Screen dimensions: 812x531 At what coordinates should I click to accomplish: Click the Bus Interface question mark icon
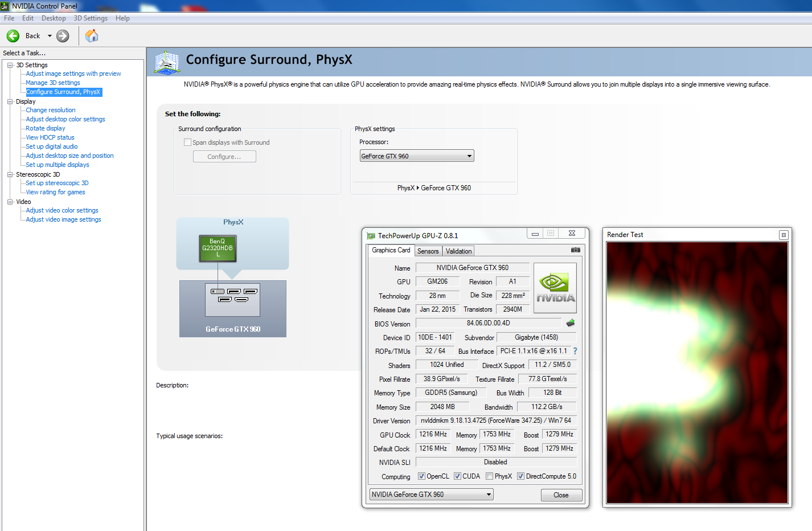(x=575, y=351)
